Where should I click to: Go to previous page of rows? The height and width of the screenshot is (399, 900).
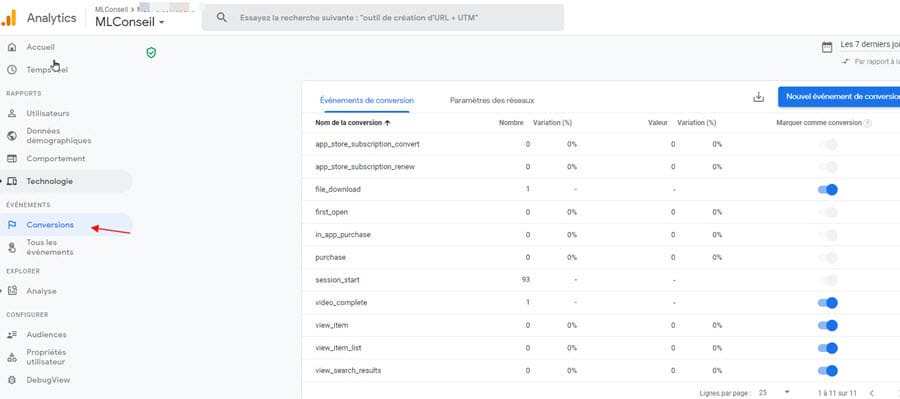(x=871, y=393)
